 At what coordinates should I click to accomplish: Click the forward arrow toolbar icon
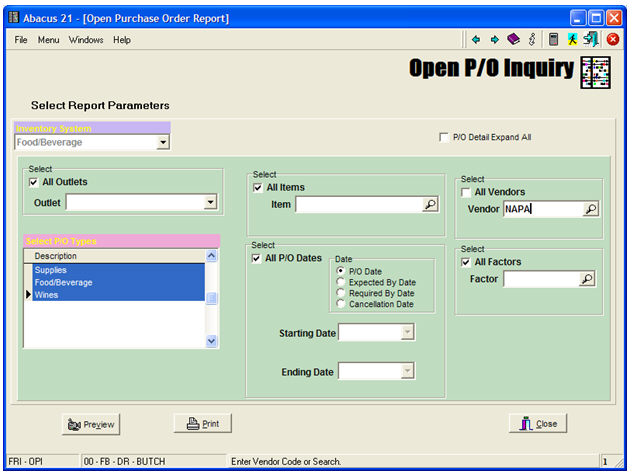point(494,40)
